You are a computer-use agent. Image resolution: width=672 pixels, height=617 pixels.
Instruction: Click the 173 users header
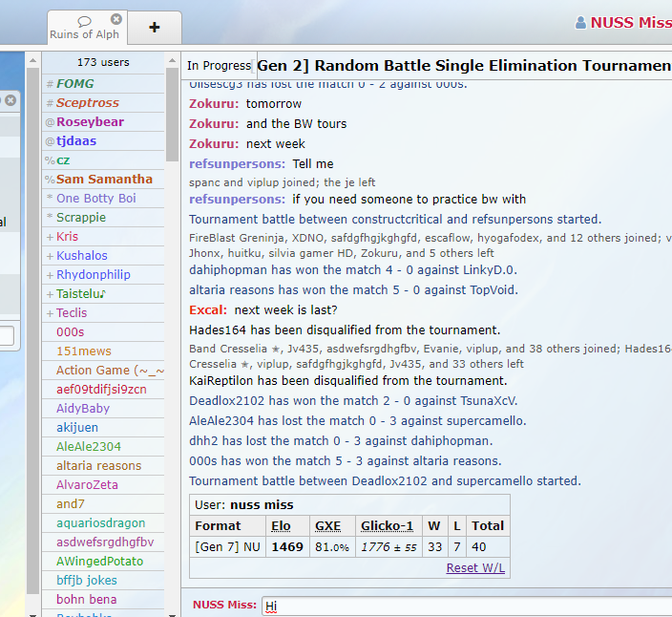[x=103, y=63]
